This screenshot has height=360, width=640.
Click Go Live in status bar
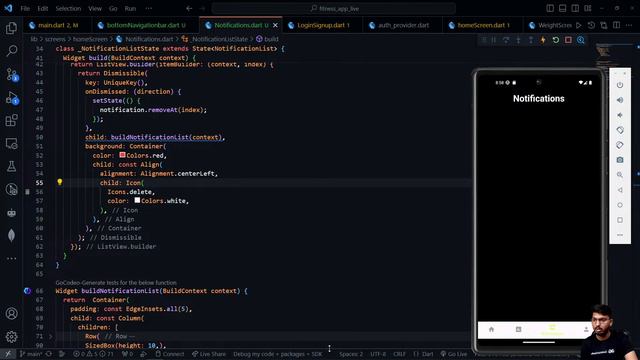point(453,354)
